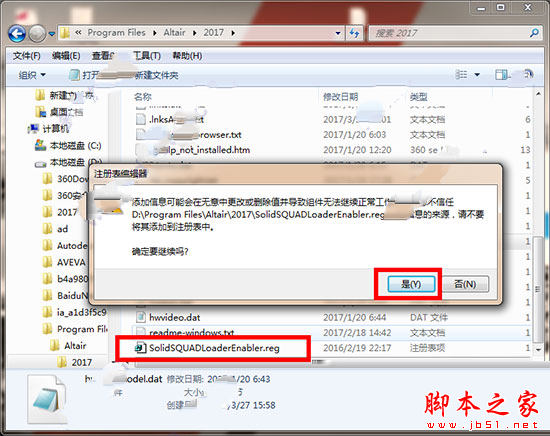Click the 计算机 computer icon

(33, 129)
